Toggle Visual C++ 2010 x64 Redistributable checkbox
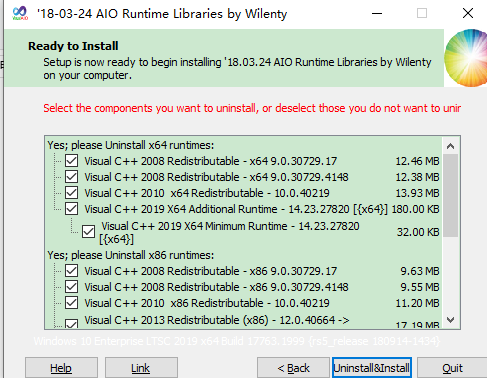 pyautogui.click(x=72, y=193)
